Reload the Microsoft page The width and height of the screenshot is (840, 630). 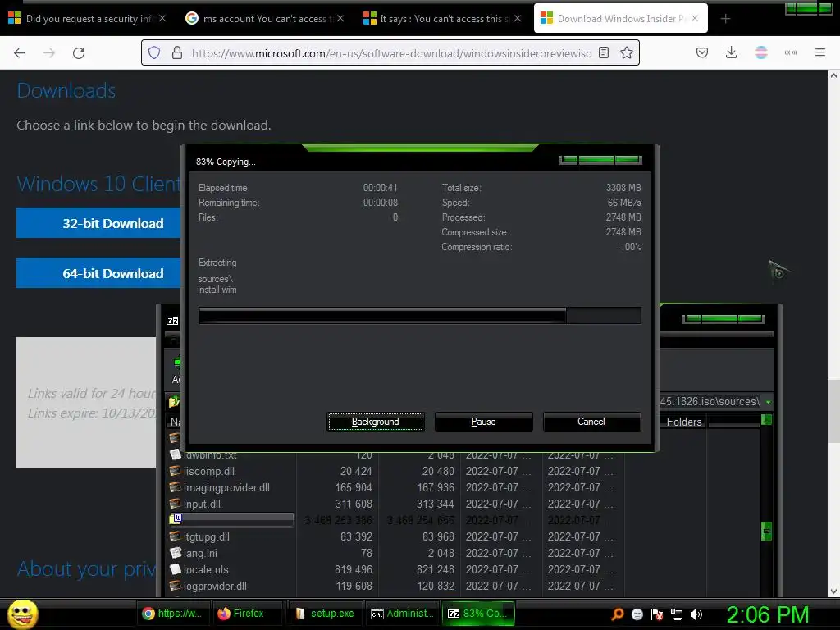79,53
